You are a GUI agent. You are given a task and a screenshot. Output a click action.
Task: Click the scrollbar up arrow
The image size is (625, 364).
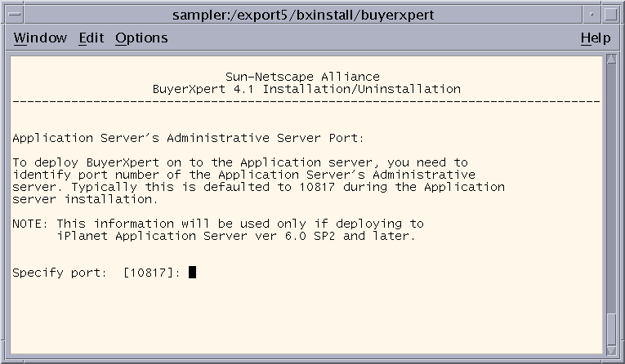point(611,60)
